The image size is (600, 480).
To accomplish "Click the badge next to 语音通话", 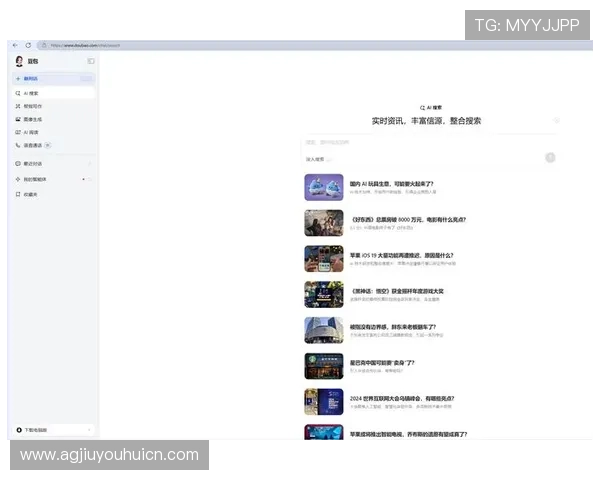I will pos(47,145).
